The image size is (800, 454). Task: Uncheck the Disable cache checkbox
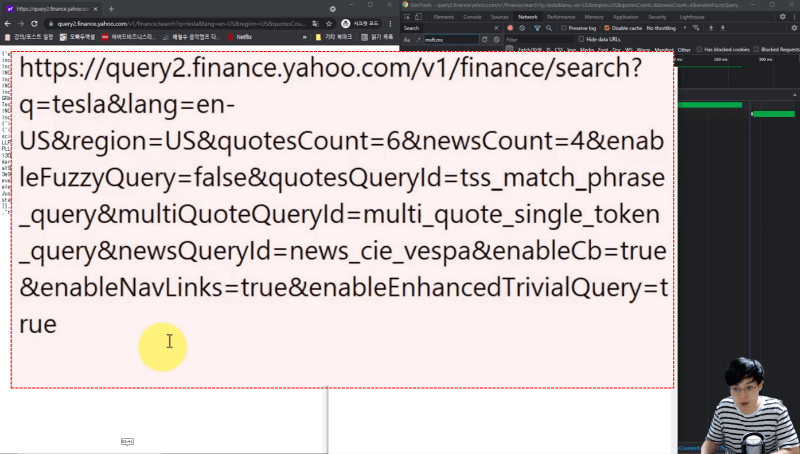(607, 28)
